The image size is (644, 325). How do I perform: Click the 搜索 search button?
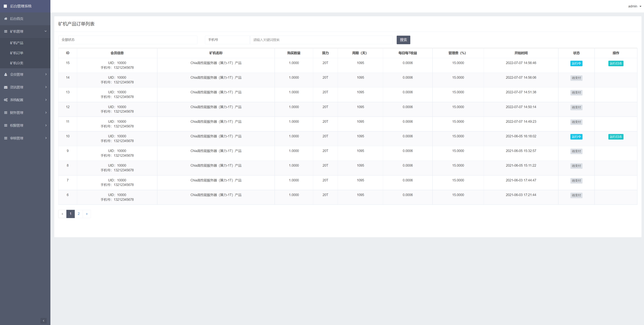(x=403, y=40)
